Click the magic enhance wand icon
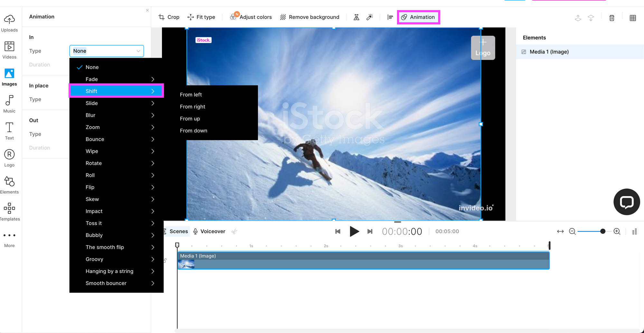This screenshot has width=644, height=333. [370, 17]
